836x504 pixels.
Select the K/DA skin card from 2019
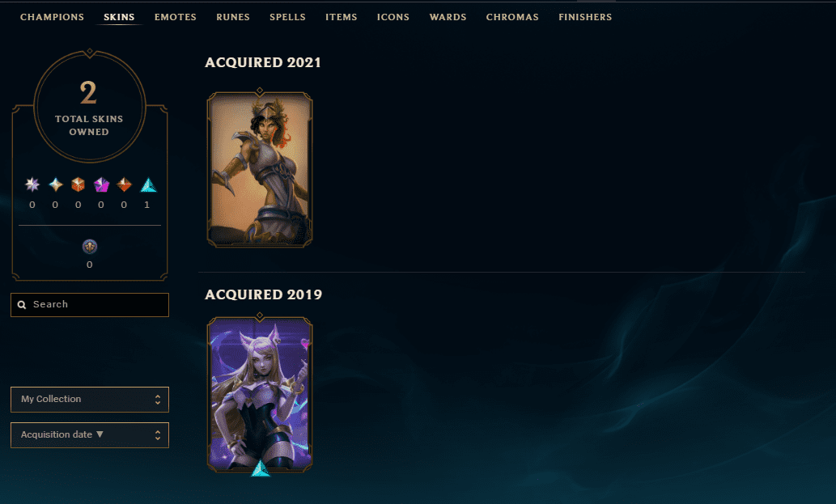tap(260, 395)
